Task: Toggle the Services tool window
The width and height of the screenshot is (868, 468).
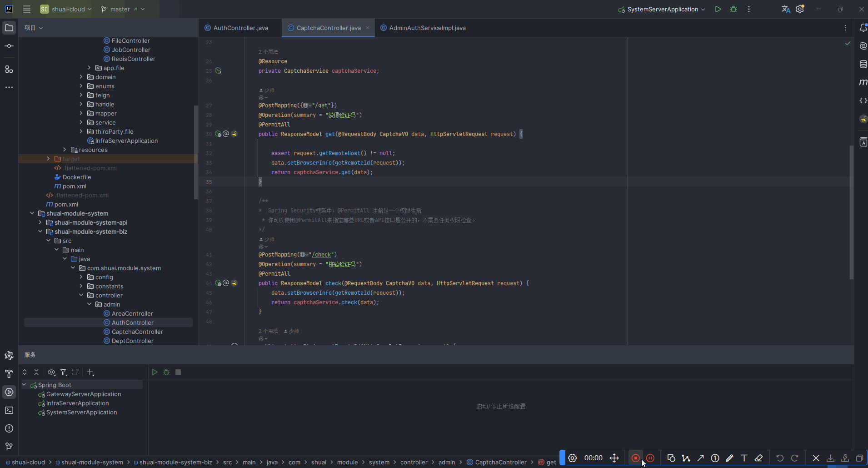Action: (x=9, y=392)
